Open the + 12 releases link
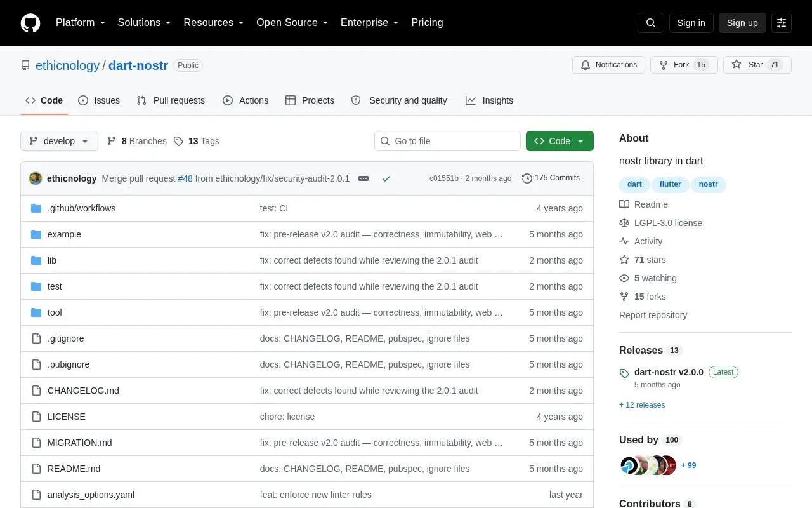 642,405
